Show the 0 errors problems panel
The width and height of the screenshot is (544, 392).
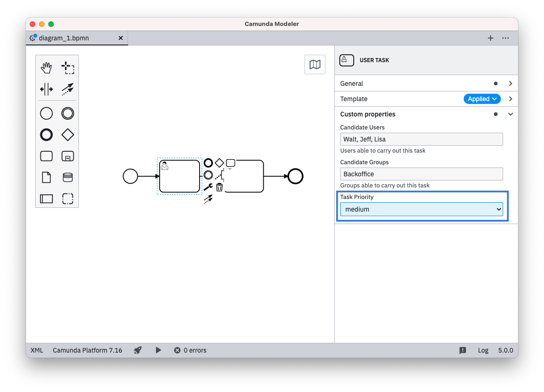point(190,350)
